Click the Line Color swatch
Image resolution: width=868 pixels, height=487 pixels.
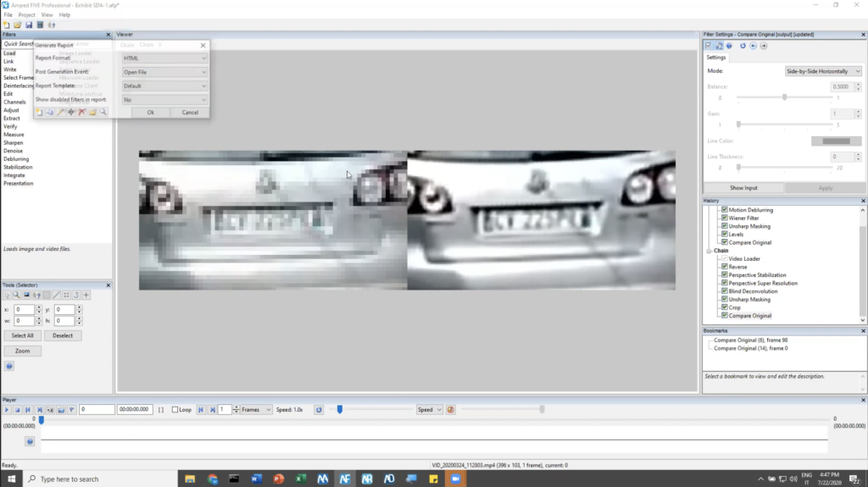click(836, 141)
